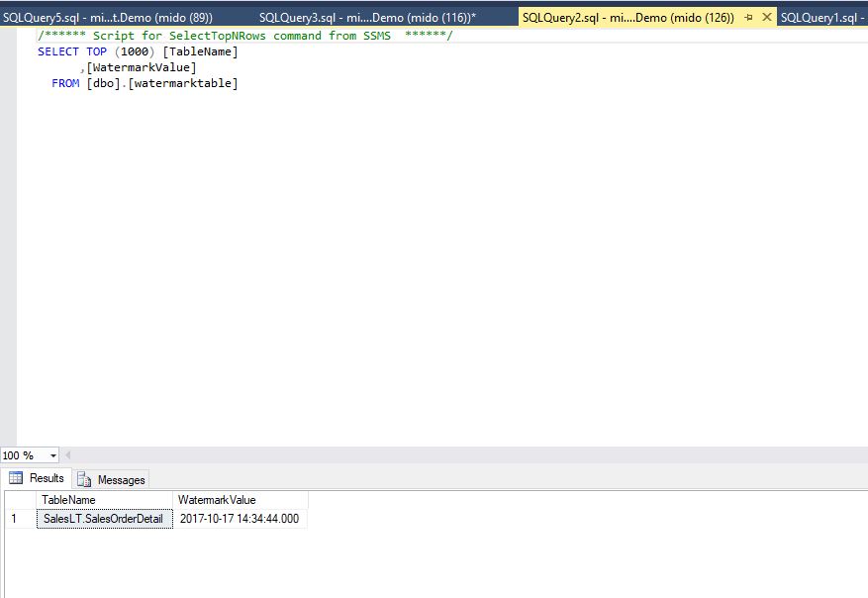The image size is (868, 598).
Task: Select the TableName column header
Action: coord(104,500)
